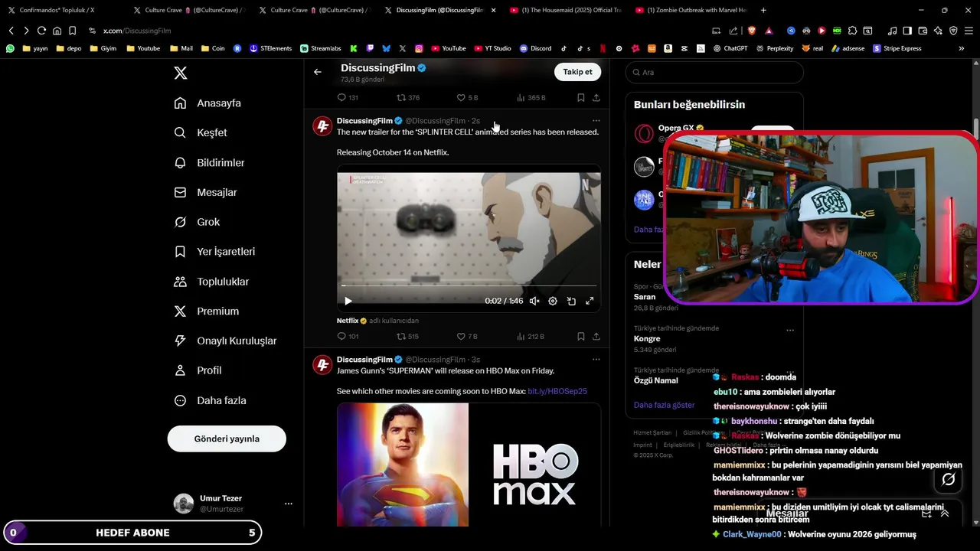Open Topluluklar communities page
This screenshot has height=551, width=980.
point(211,282)
